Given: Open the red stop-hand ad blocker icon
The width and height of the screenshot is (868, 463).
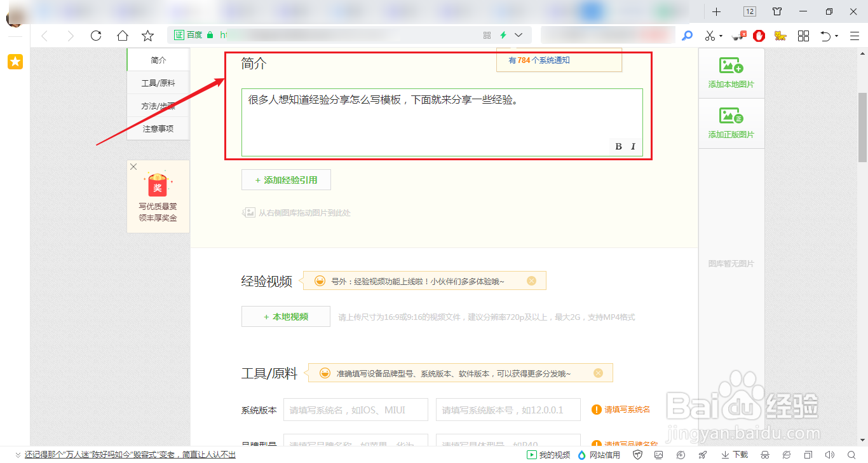Looking at the screenshot, I should click(759, 36).
